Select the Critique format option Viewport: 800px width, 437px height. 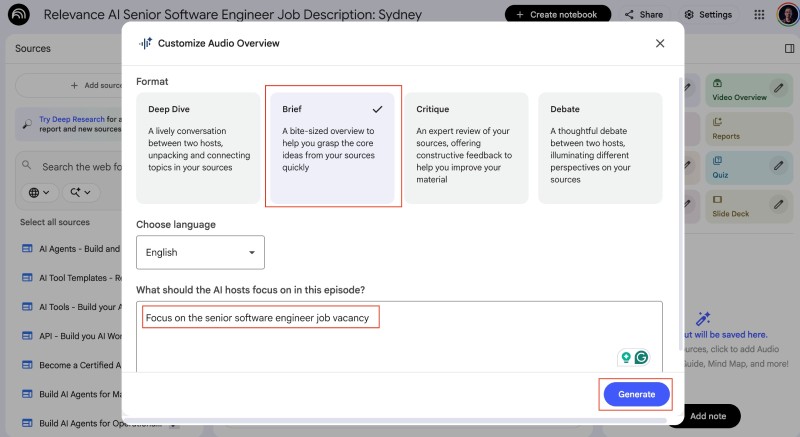(467, 147)
